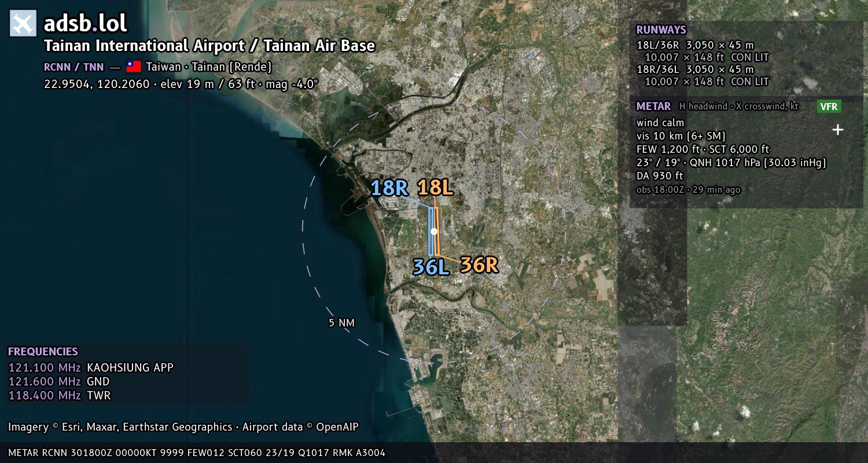Screen dimensions: 868x463
Task: Click the blue 18R/36L runway strip
Action: pyautogui.click(x=431, y=231)
